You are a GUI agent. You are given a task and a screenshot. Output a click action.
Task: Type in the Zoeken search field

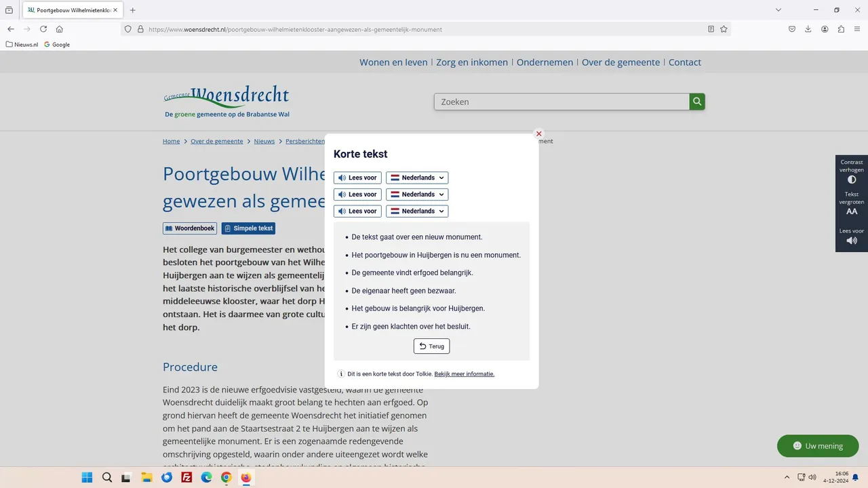coord(561,102)
